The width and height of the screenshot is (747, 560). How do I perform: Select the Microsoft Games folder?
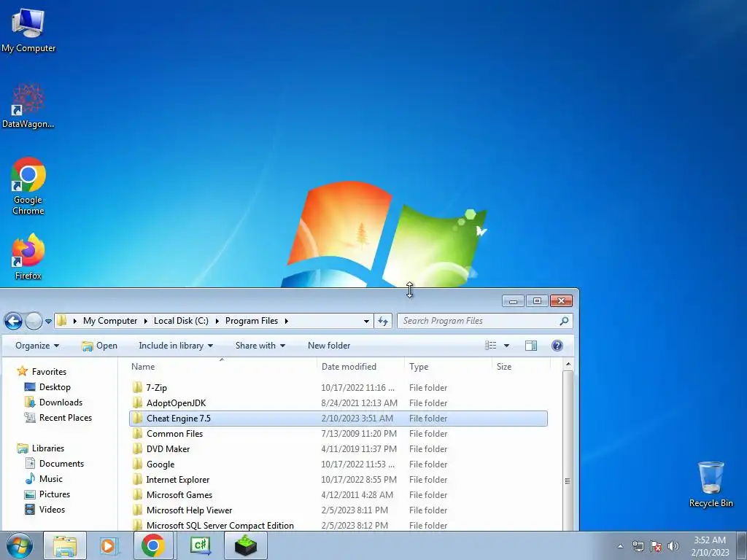click(338, 495)
